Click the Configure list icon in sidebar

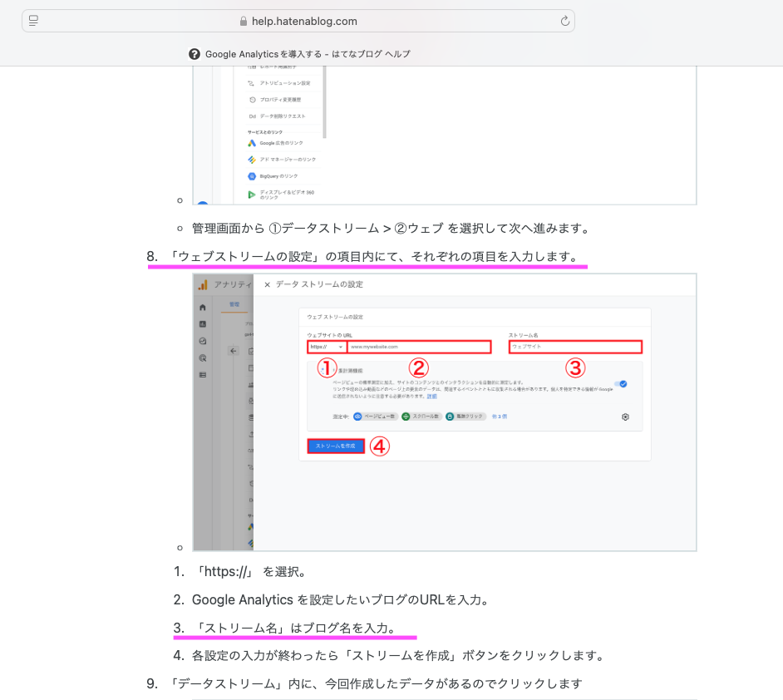click(202, 375)
